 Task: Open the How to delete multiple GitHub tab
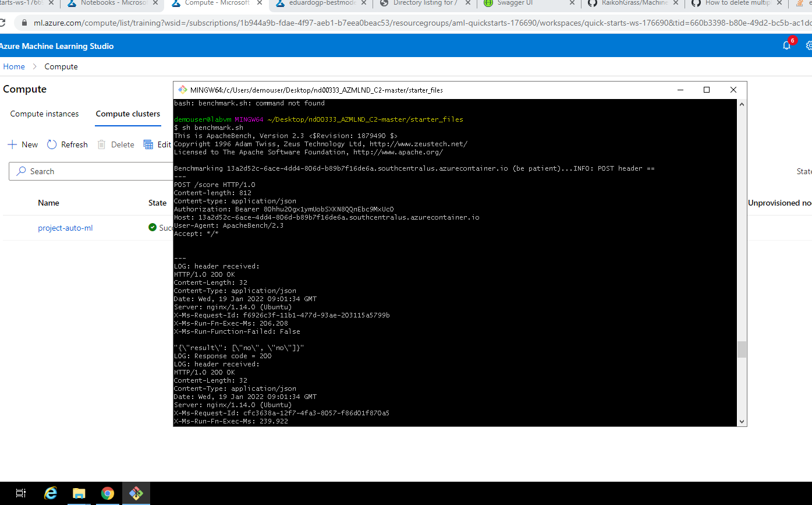[x=736, y=3]
